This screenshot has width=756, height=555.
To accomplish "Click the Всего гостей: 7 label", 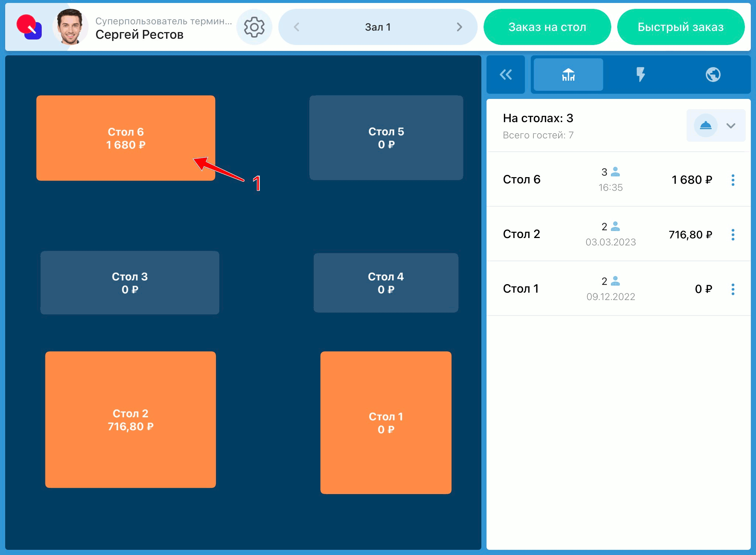I will (x=538, y=135).
